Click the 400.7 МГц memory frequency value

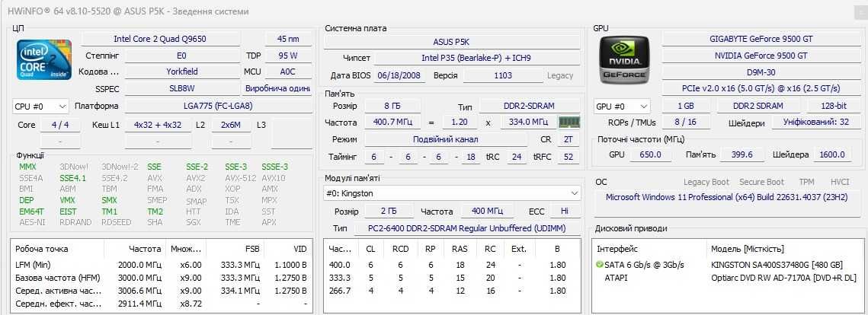pyautogui.click(x=393, y=123)
